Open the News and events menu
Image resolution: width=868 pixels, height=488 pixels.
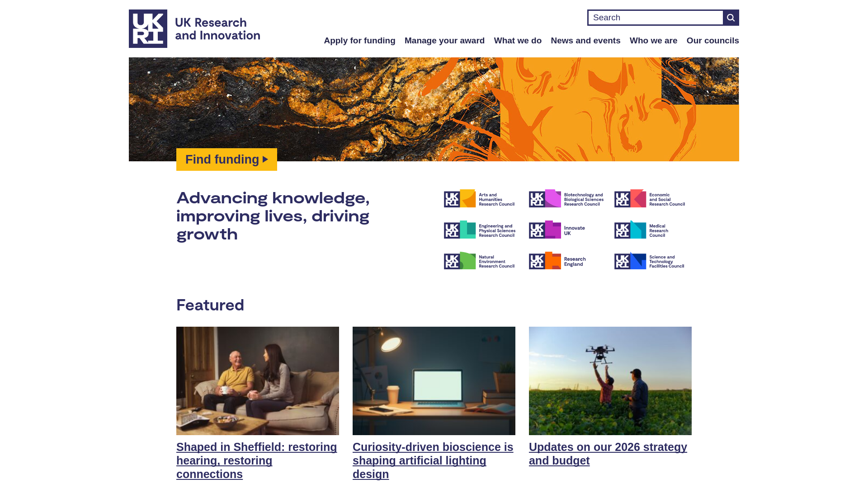coord(585,41)
